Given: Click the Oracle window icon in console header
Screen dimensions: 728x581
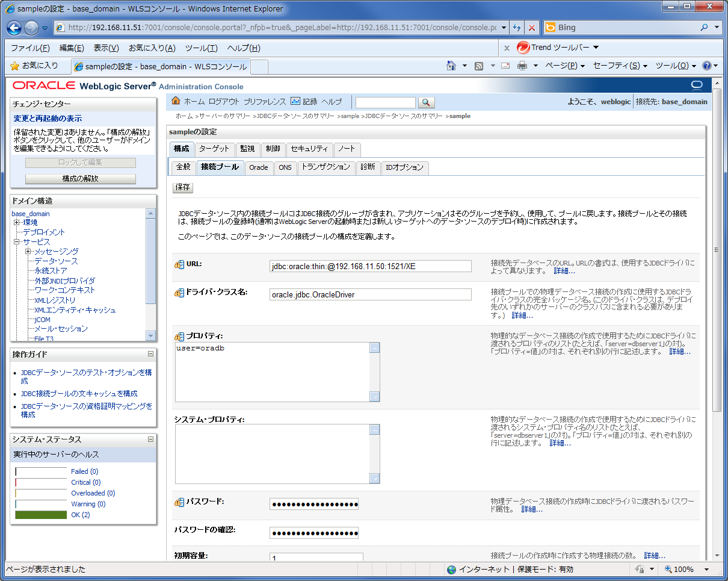Looking at the screenshot, I should pos(697,85).
